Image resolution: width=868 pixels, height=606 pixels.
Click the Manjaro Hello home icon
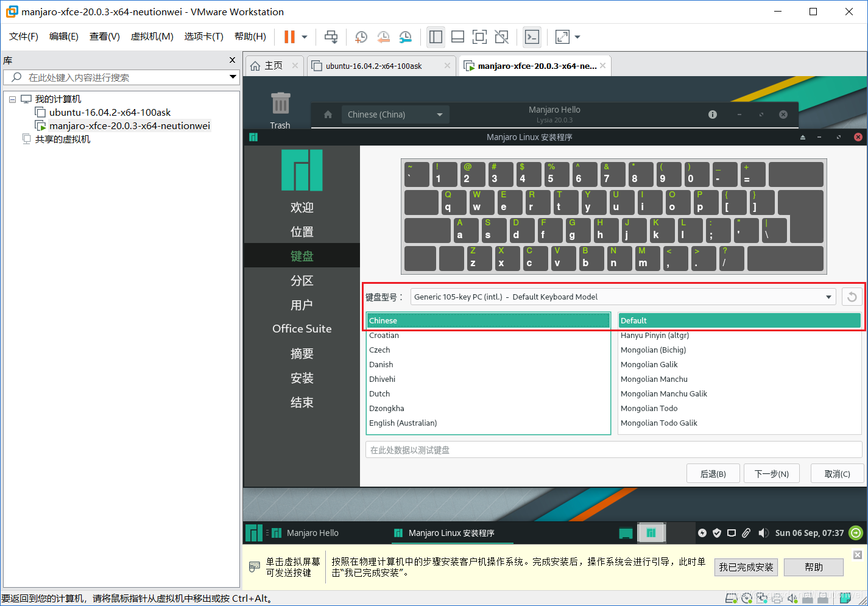(x=328, y=115)
